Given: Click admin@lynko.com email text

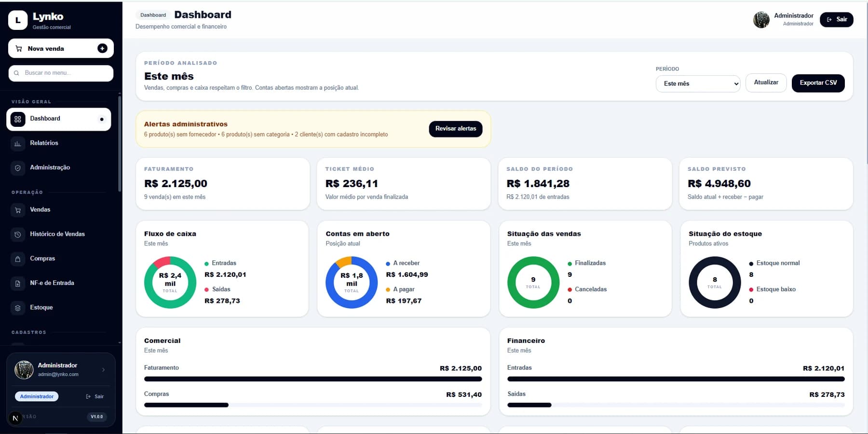Looking at the screenshot, I should [x=58, y=374].
